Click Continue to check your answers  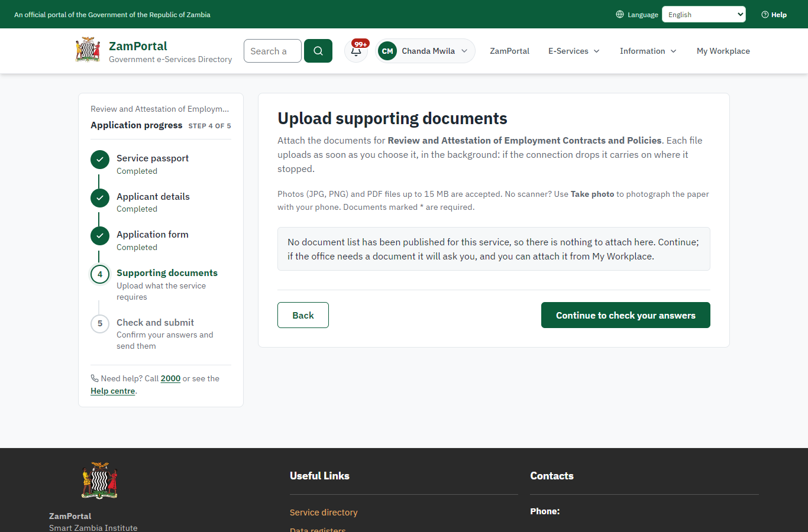pos(626,315)
